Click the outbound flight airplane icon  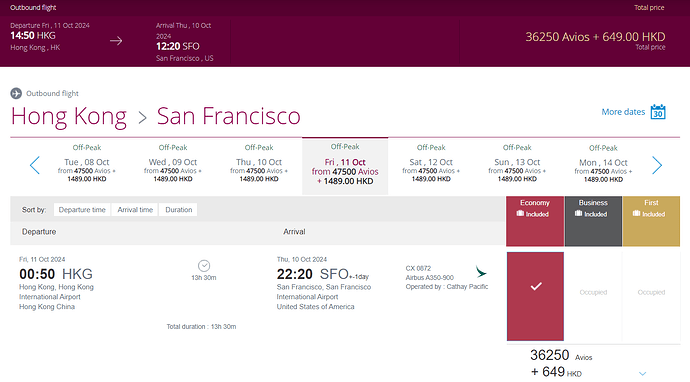(x=16, y=93)
